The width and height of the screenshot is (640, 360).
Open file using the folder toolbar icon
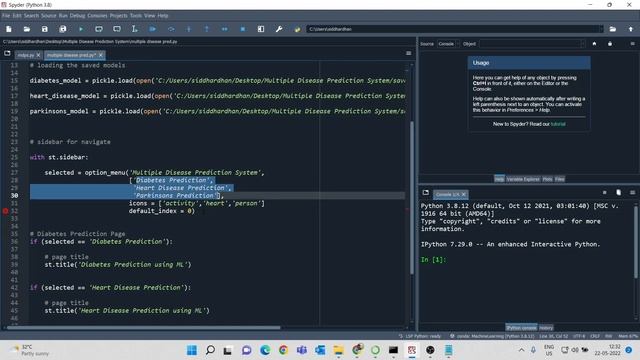click(x=27, y=29)
